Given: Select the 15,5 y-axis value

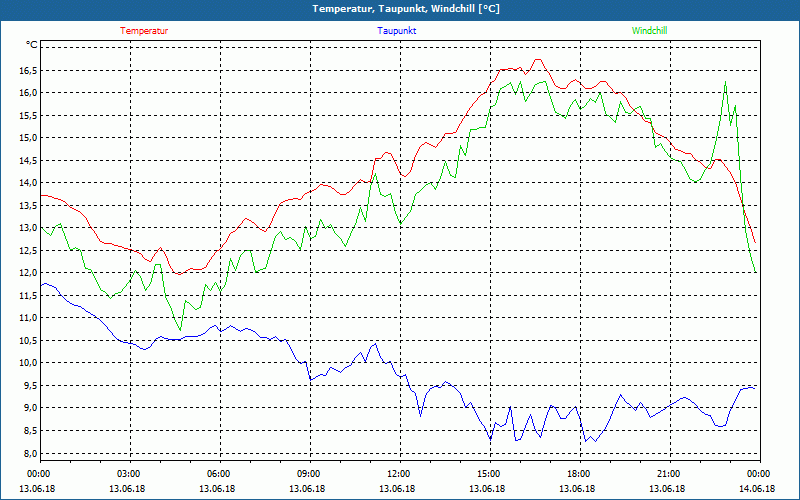Looking at the screenshot, I should pos(28,115).
